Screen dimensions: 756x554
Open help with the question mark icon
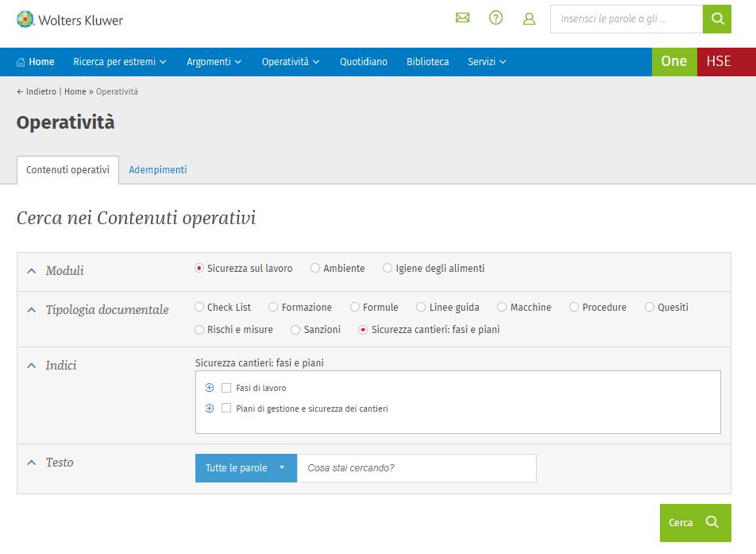tap(496, 18)
